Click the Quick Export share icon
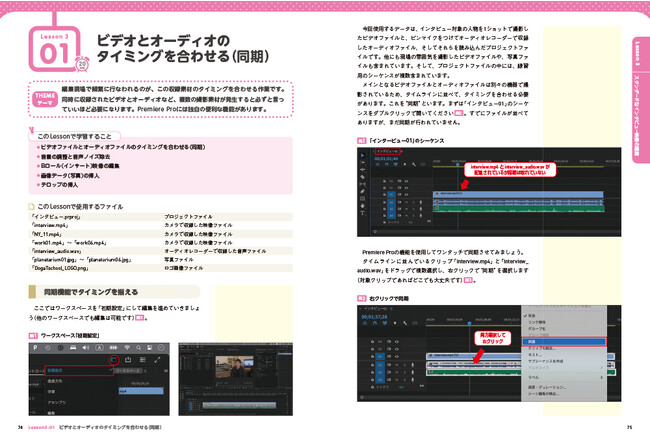 coord(128,359)
